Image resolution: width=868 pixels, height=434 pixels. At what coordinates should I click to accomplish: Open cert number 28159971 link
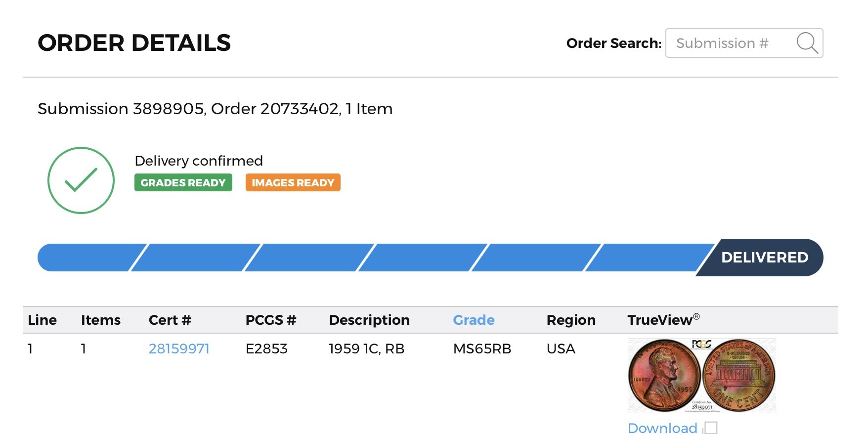179,348
